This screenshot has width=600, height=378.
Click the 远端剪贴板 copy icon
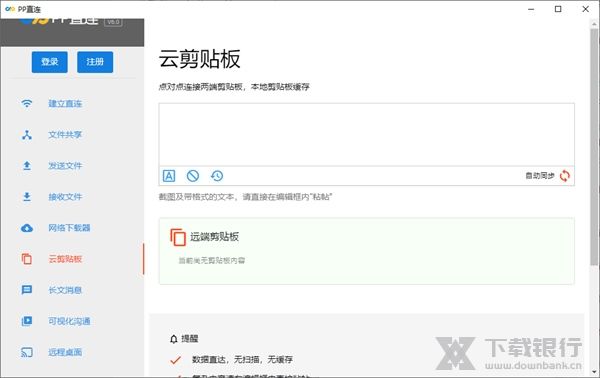(178, 237)
